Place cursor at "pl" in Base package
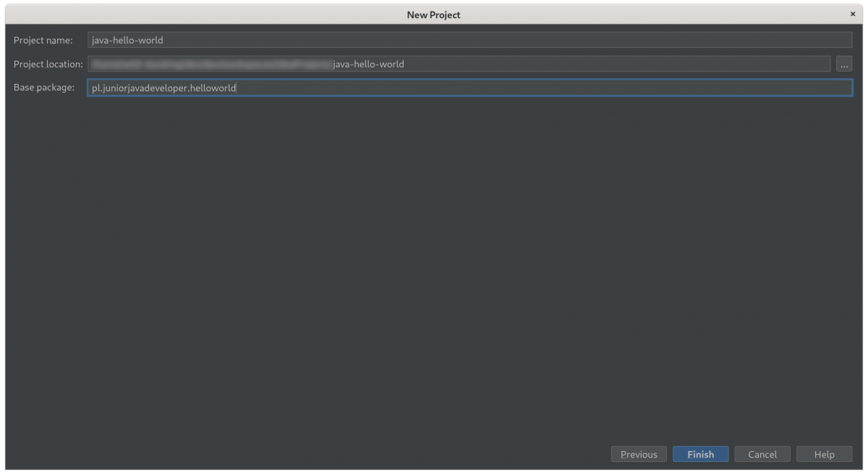Image resolution: width=868 pixels, height=475 pixels. coord(96,88)
